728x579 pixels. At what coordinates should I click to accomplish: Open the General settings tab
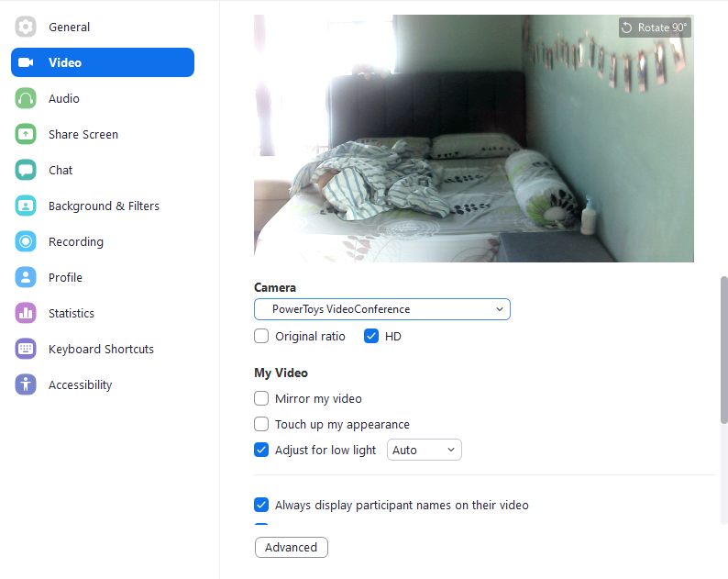tap(69, 27)
